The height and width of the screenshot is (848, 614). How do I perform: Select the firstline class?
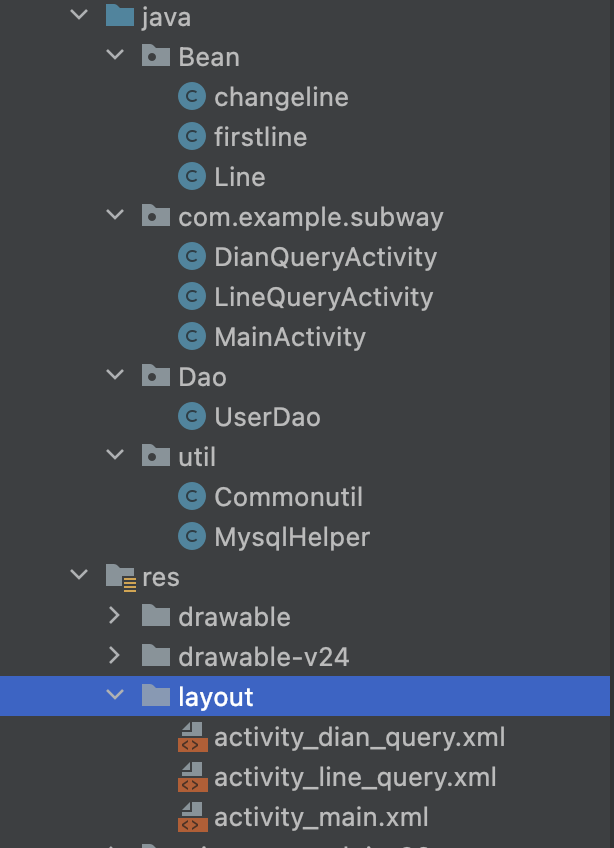click(x=260, y=137)
